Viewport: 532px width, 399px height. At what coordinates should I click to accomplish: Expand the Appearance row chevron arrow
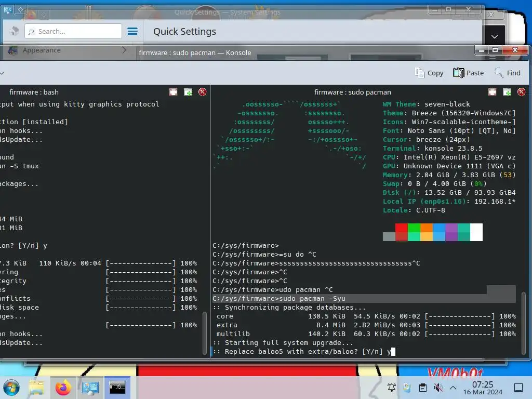[x=124, y=50]
